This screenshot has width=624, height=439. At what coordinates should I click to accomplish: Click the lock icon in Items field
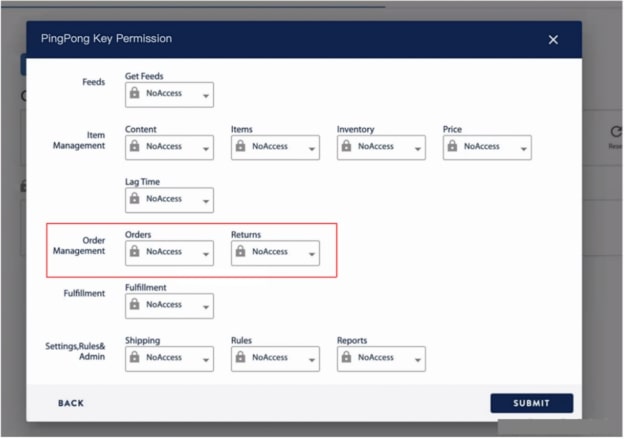pyautogui.click(x=240, y=146)
